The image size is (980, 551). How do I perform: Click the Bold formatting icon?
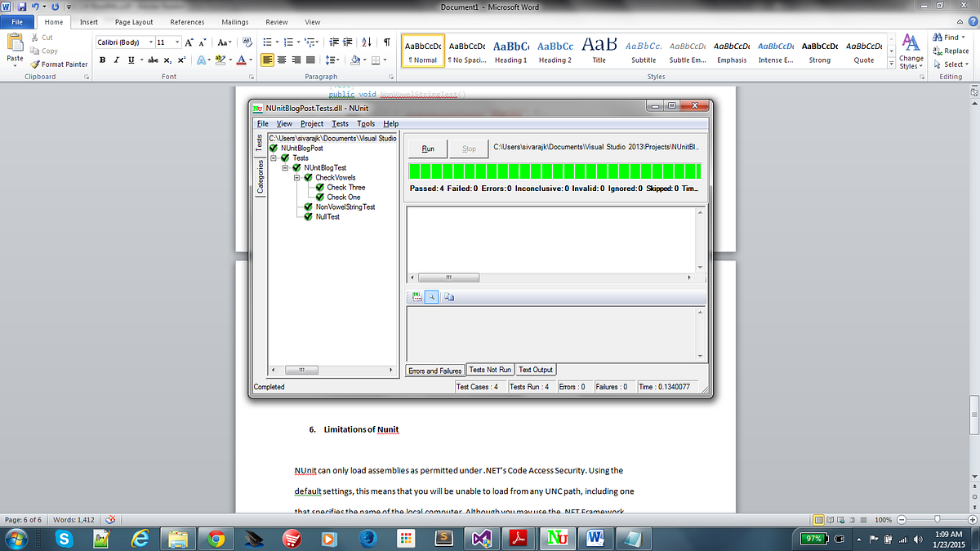[103, 60]
